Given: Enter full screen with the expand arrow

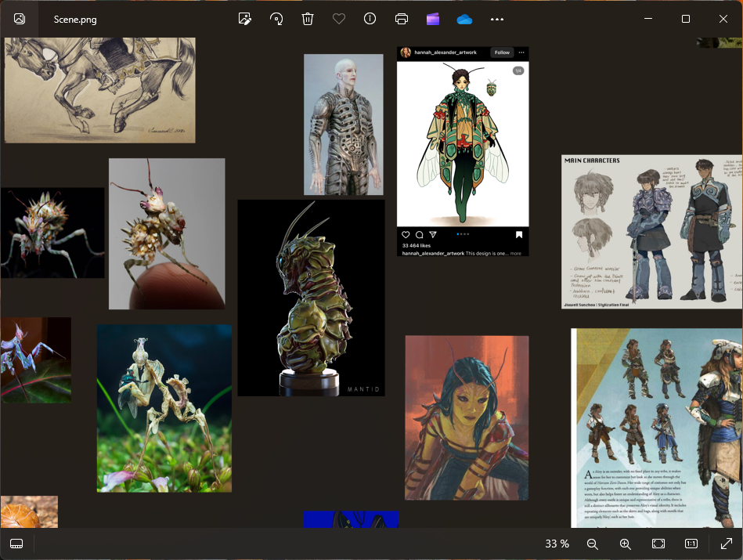Looking at the screenshot, I should click(x=727, y=544).
